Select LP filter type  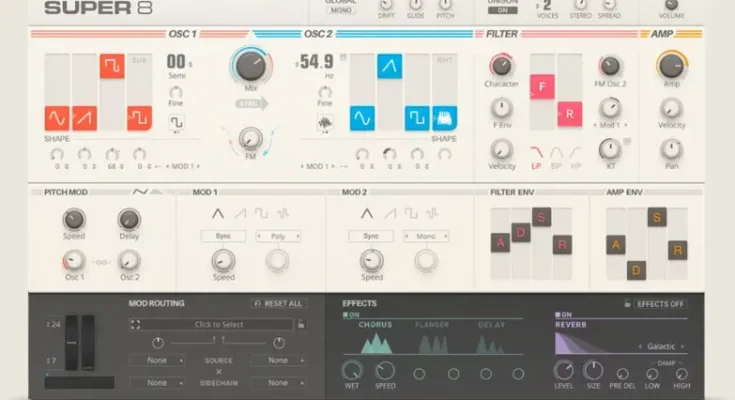[x=536, y=165]
